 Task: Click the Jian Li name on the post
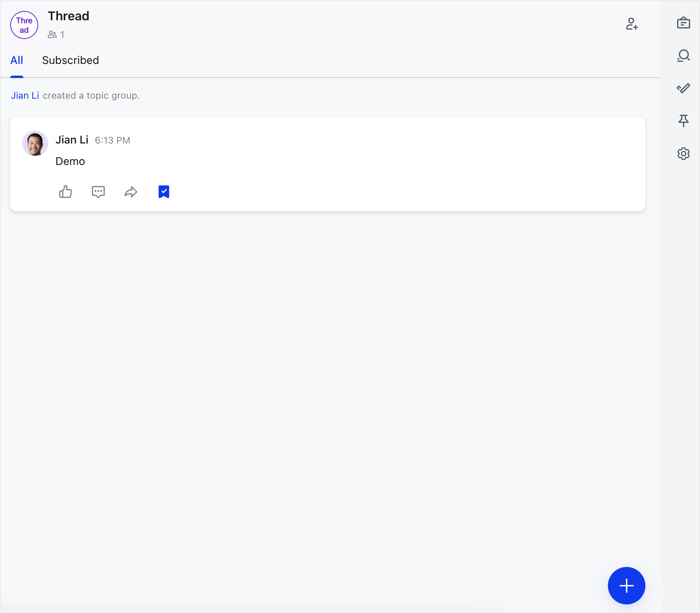72,140
